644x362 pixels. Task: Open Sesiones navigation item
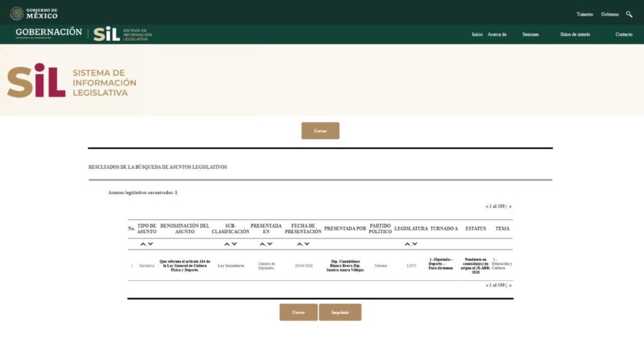[530, 35]
